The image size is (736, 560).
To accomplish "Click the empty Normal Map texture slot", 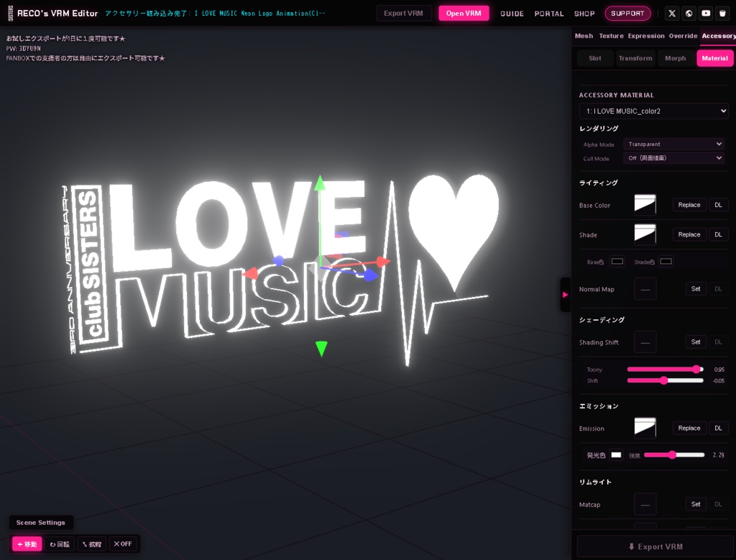I will click(x=645, y=289).
